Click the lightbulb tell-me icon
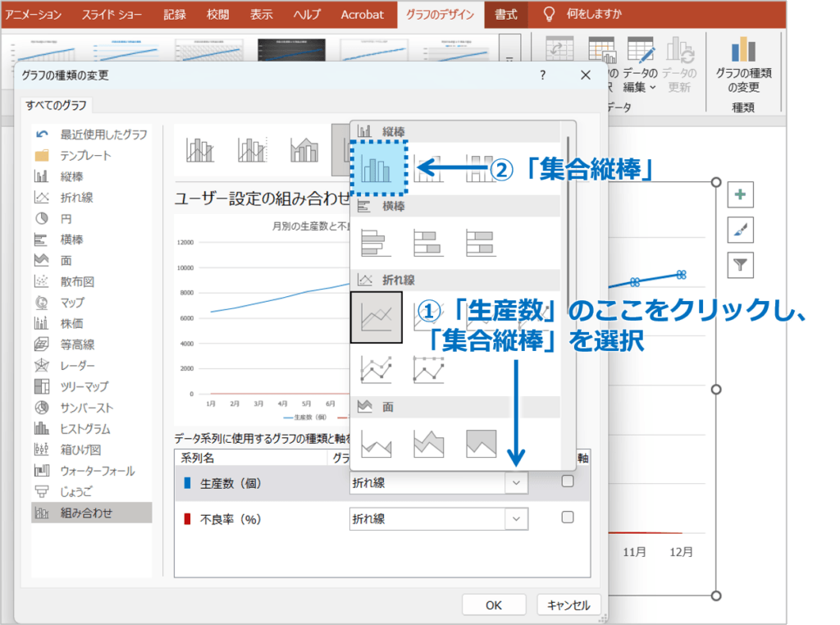 tap(549, 14)
